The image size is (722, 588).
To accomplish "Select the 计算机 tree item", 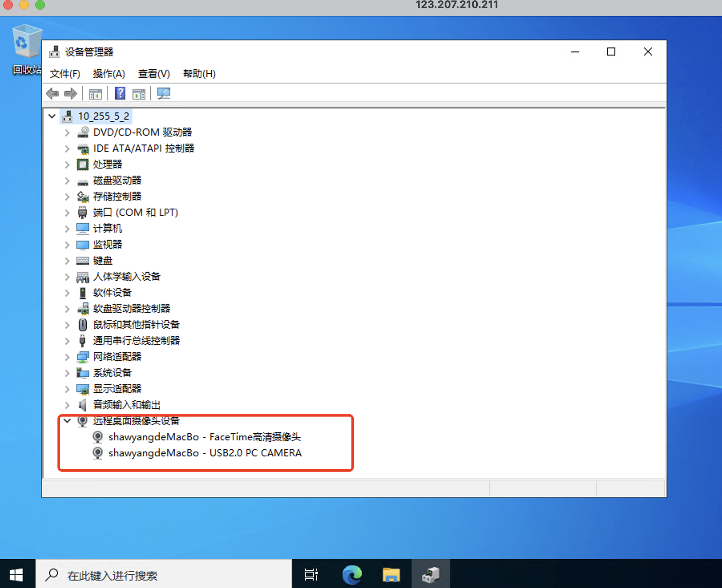I will click(107, 229).
